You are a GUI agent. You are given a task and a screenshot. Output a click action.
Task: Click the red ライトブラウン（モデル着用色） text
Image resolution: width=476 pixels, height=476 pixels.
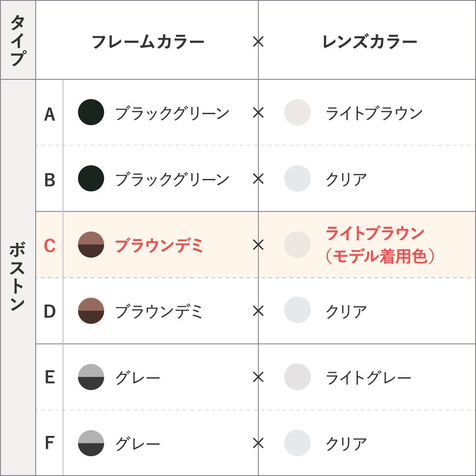[x=379, y=245]
